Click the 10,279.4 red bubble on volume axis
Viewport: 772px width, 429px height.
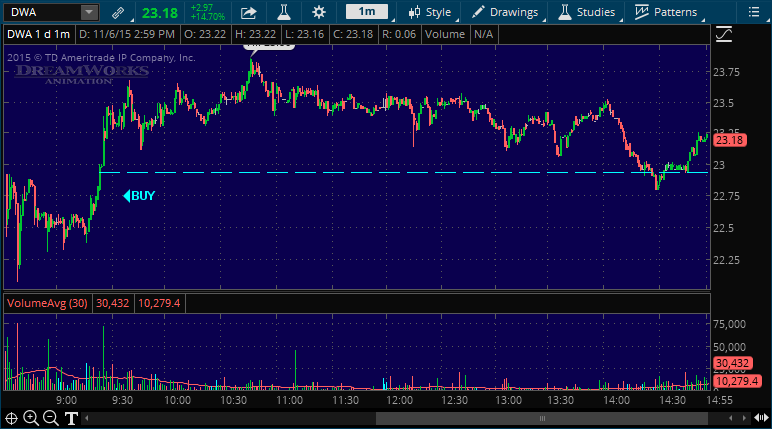coord(737,381)
